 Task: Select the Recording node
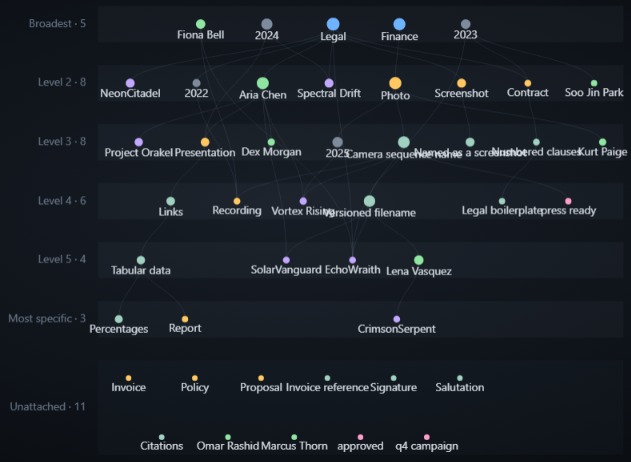point(237,201)
